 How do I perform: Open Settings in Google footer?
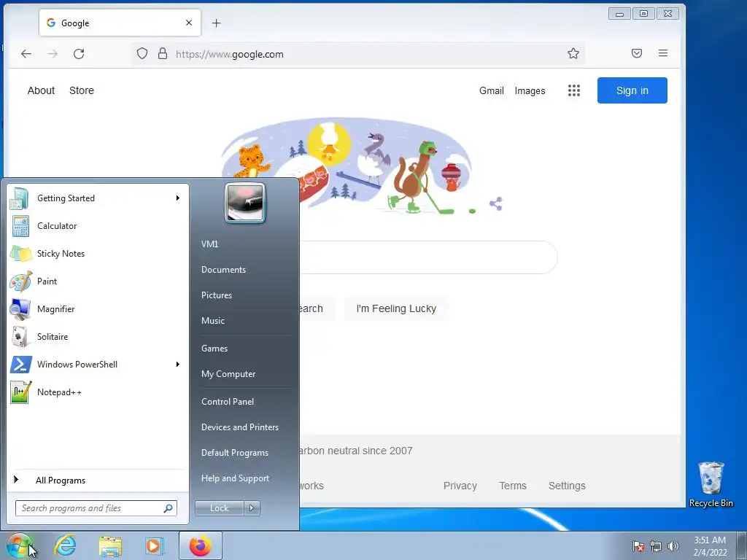point(567,486)
